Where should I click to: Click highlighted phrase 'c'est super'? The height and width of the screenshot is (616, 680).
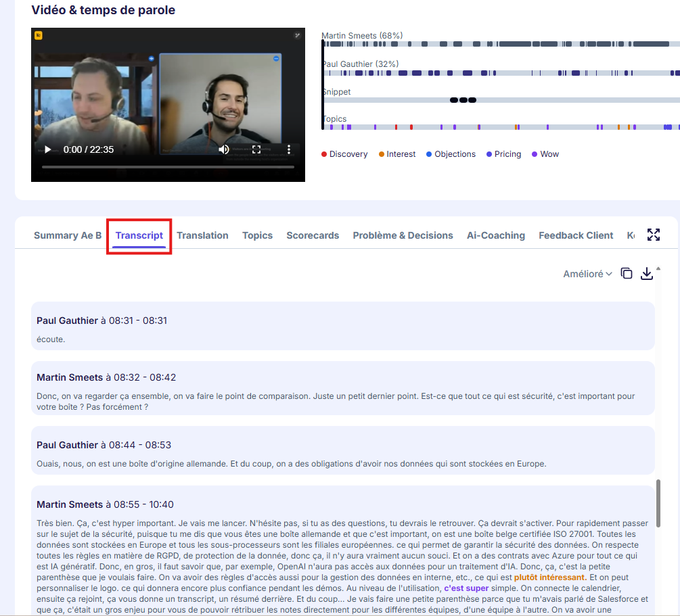tap(466, 588)
